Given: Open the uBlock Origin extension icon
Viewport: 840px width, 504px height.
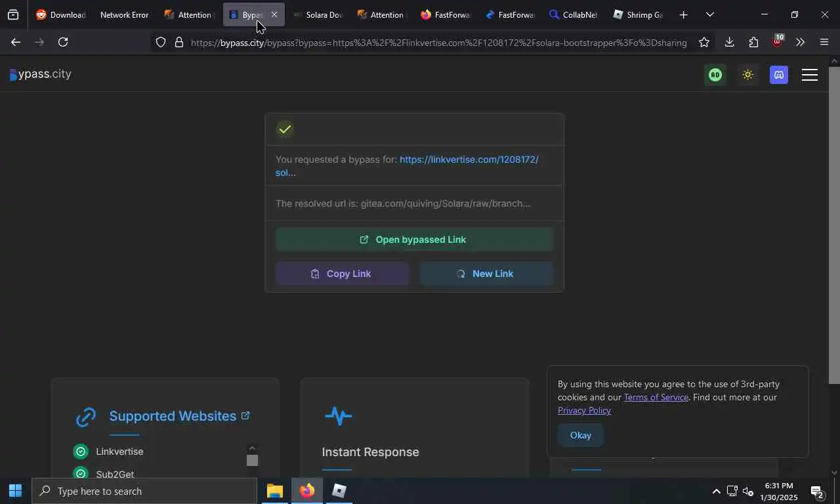Looking at the screenshot, I should 778,41.
